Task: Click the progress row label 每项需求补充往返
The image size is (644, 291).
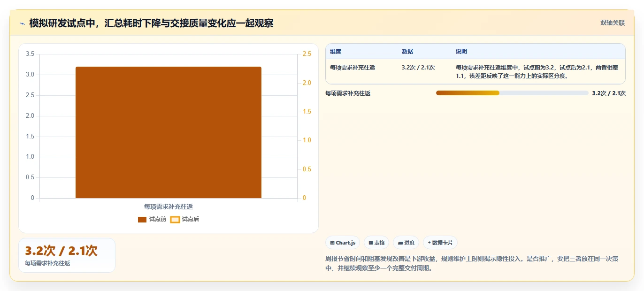Action: pyautogui.click(x=348, y=93)
